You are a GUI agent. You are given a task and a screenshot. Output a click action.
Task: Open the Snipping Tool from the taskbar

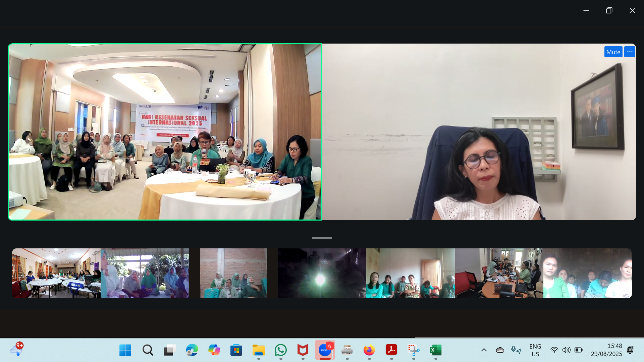[413, 350]
